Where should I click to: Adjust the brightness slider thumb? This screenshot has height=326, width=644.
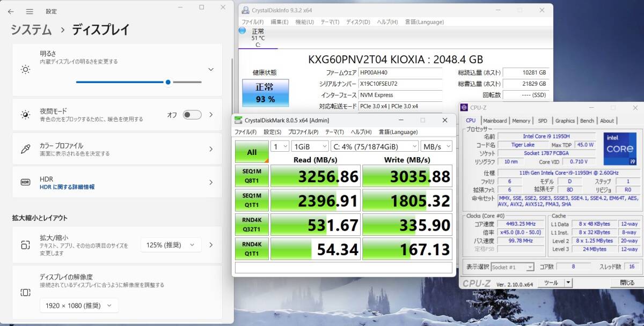[168, 82]
